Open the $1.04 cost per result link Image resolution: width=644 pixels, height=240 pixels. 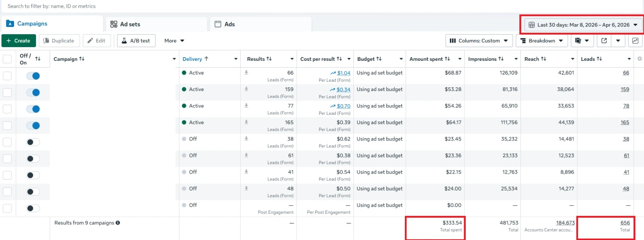click(x=344, y=73)
